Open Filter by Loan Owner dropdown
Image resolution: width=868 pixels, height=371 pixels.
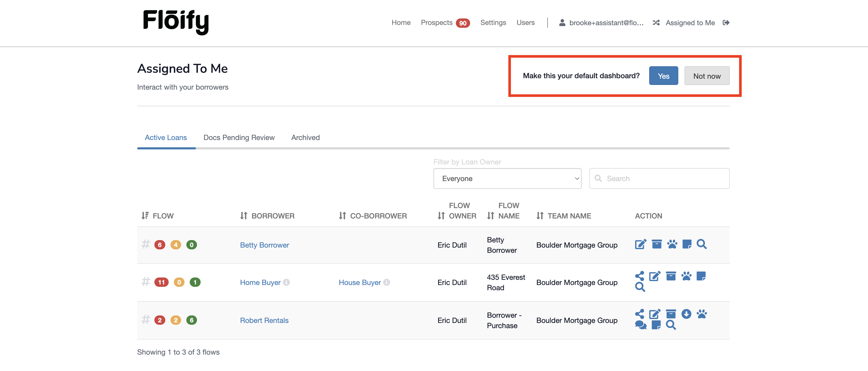pyautogui.click(x=507, y=178)
